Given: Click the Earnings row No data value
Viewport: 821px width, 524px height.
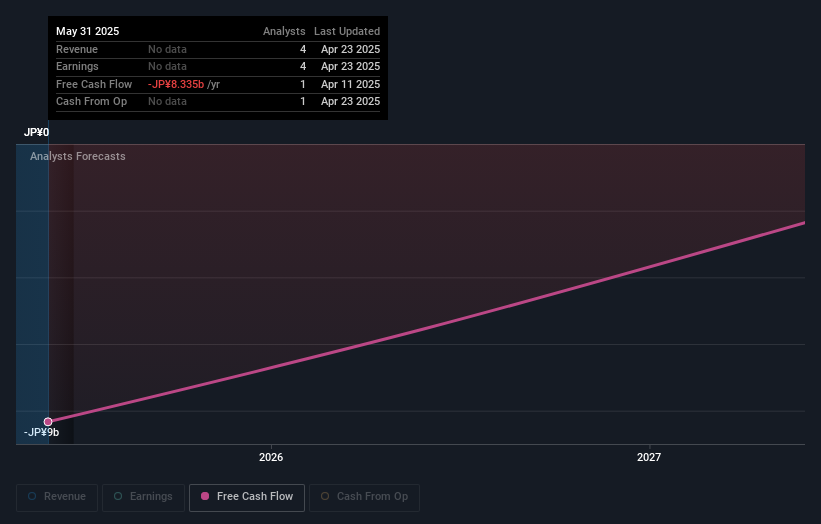Looking at the screenshot, I should pos(167,66).
